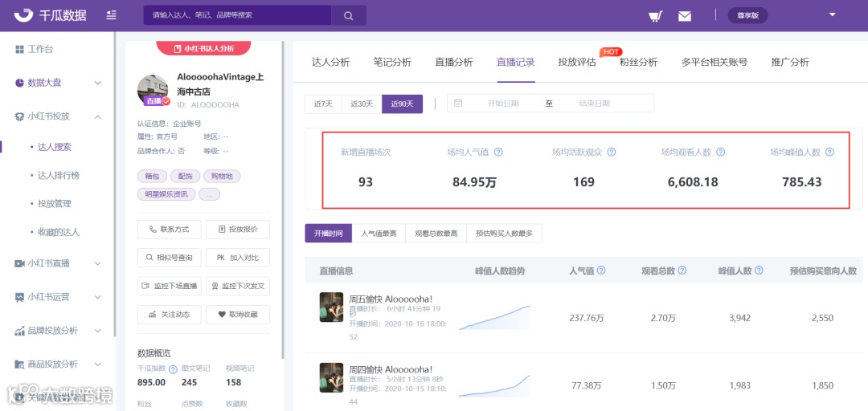Click the 配饰 tag

click(185, 177)
